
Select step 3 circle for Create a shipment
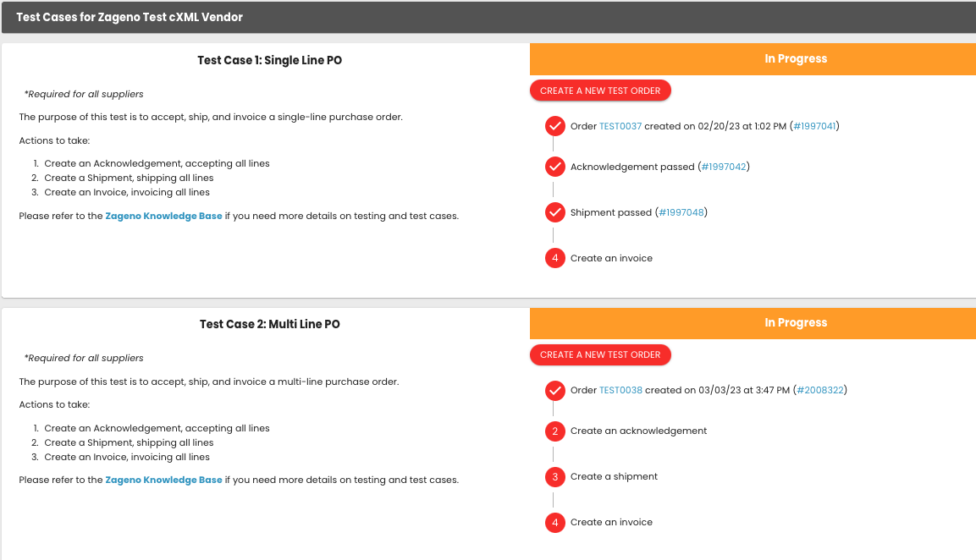[554, 476]
